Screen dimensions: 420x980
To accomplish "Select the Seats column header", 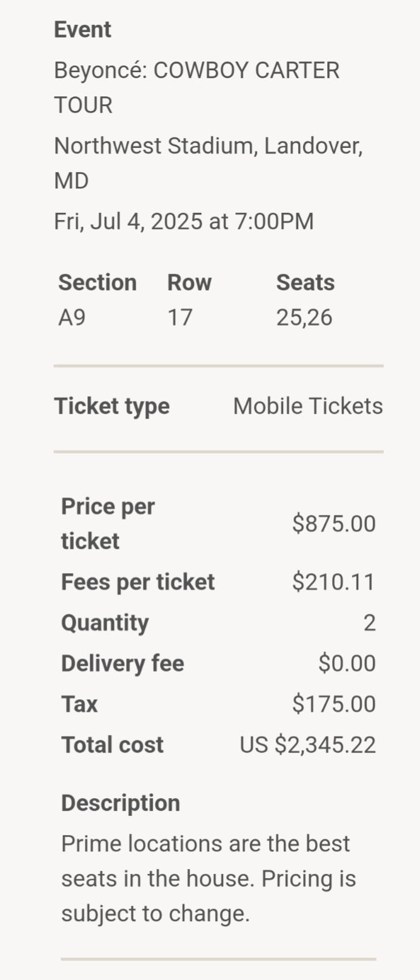I will pyautogui.click(x=305, y=283).
